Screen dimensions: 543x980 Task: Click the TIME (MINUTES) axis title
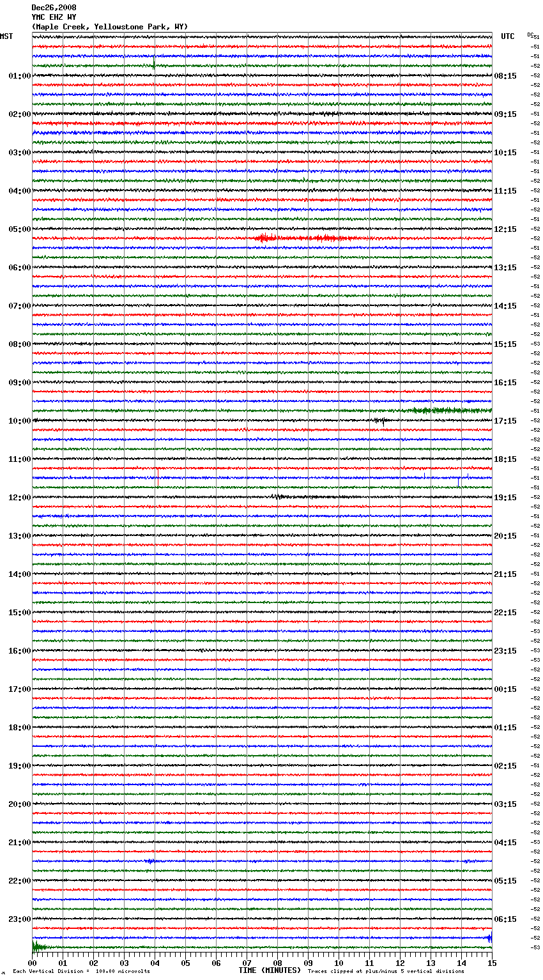click(270, 970)
